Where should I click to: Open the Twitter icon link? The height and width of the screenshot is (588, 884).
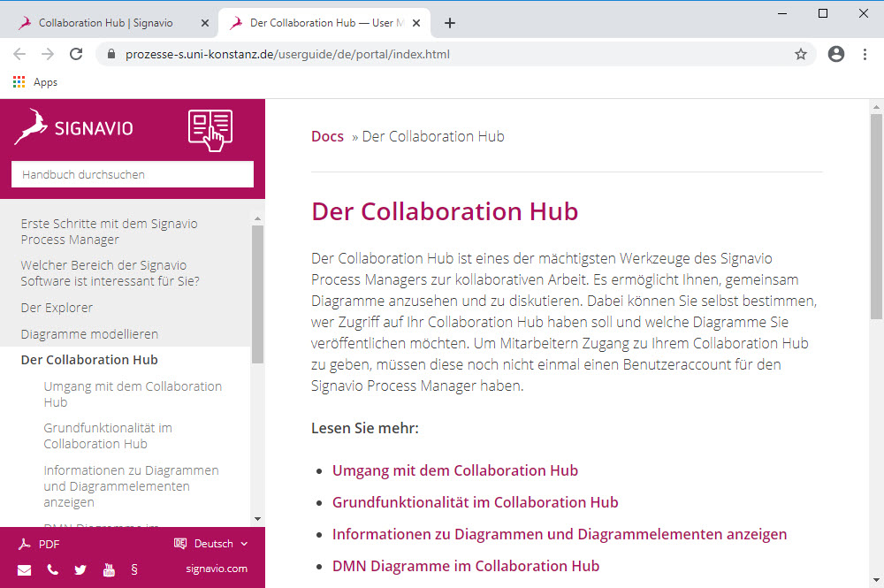tap(80, 569)
